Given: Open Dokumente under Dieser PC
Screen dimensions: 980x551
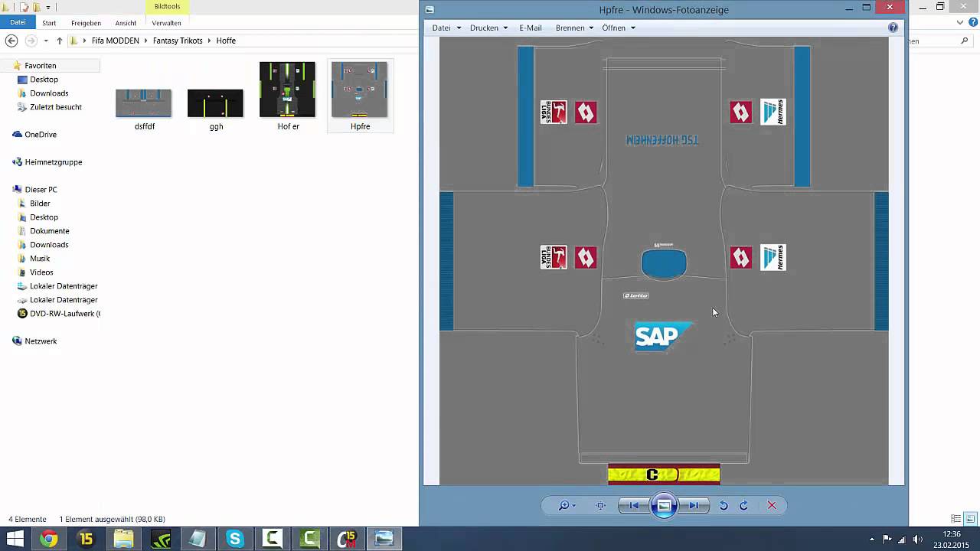Looking at the screenshot, I should (49, 231).
